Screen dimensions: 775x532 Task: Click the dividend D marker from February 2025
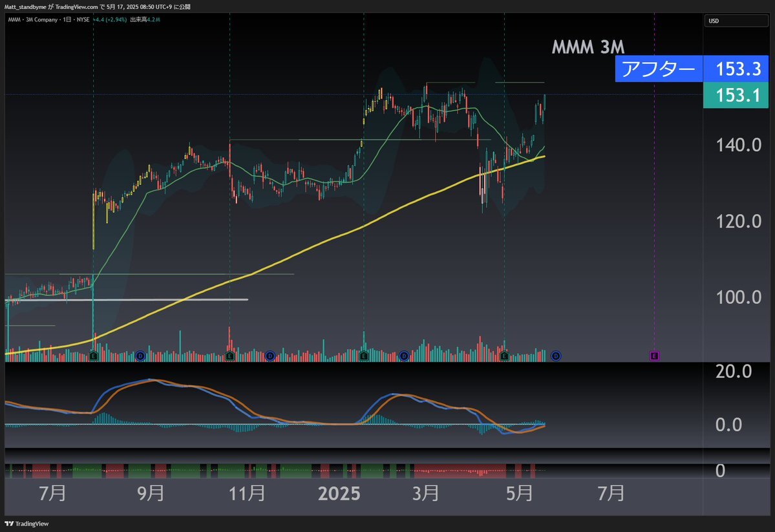coord(404,356)
